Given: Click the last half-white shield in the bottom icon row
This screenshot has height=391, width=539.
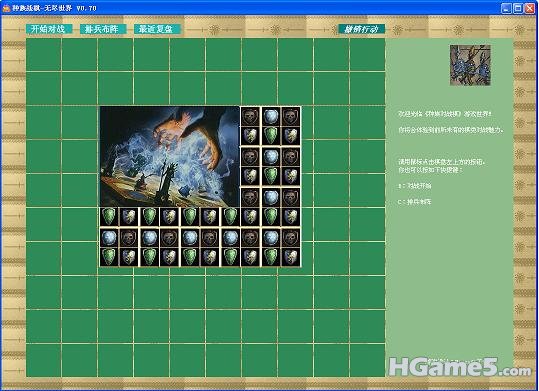Looking at the screenshot, I should (x=291, y=257).
